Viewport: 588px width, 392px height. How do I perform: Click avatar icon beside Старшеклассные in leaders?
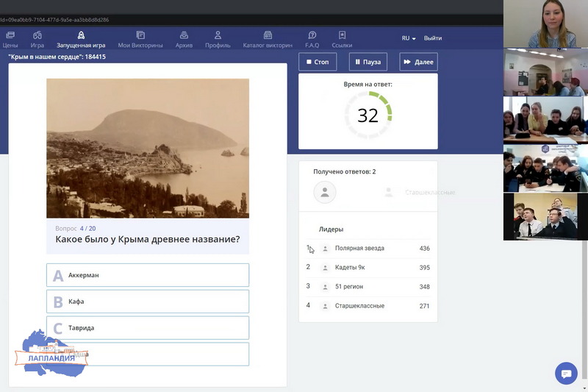326,306
